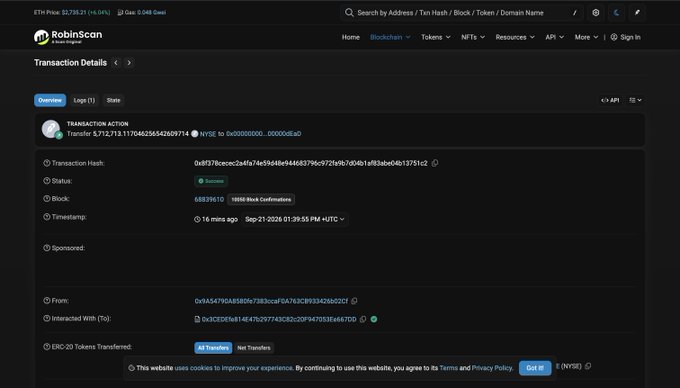Open the site settings gear icon
This screenshot has width=680, height=388.
(x=596, y=13)
